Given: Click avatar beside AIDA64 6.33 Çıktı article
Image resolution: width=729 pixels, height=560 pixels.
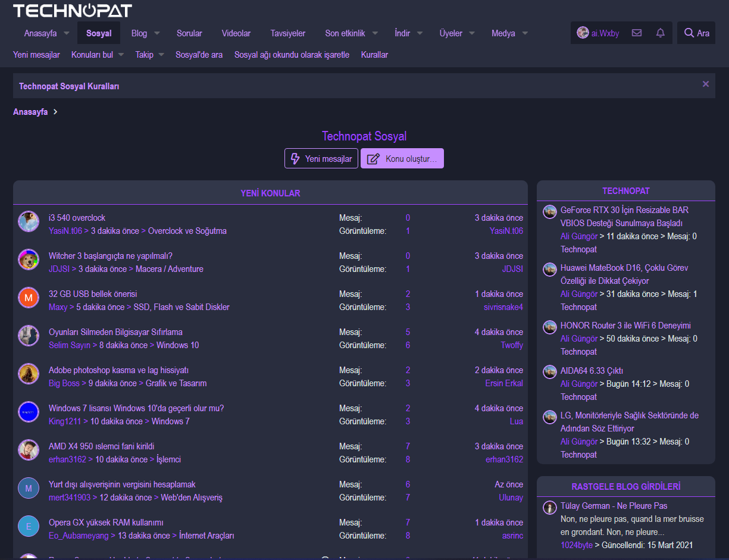Looking at the screenshot, I should tap(550, 372).
